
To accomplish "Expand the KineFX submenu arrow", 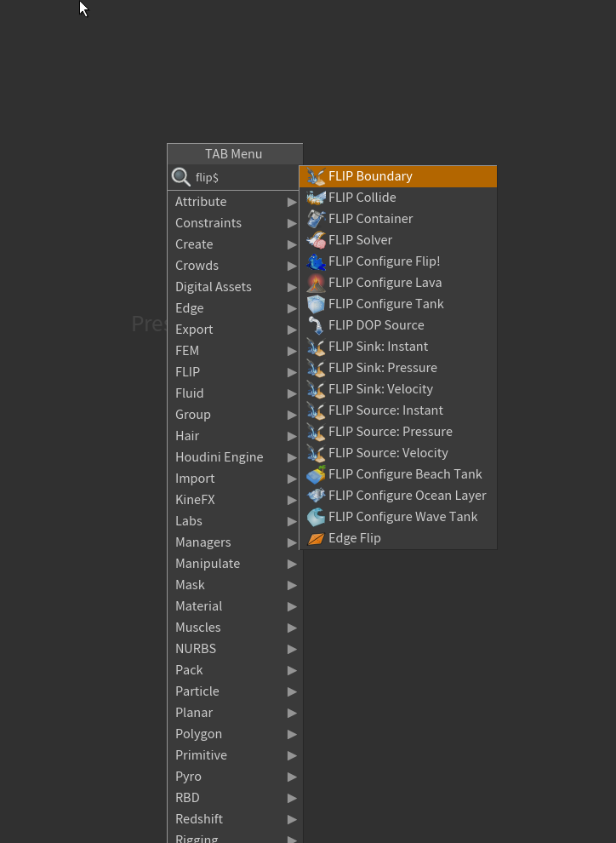I will (292, 500).
